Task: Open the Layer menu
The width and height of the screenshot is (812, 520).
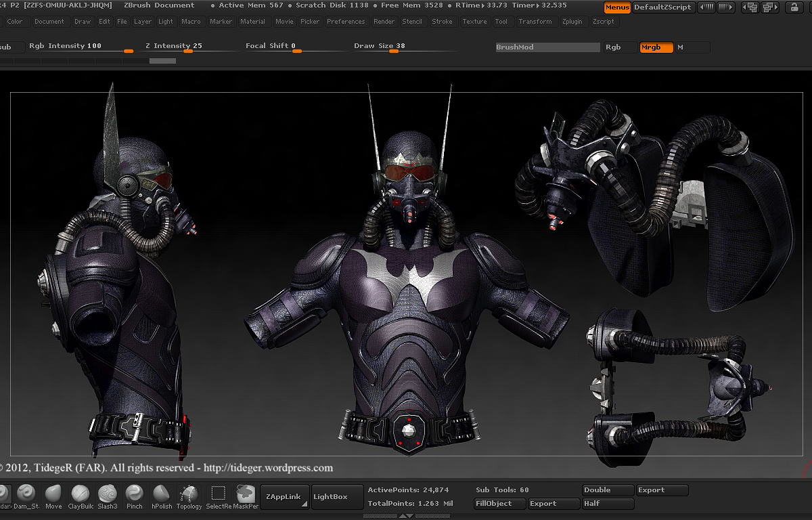Action: [x=143, y=22]
